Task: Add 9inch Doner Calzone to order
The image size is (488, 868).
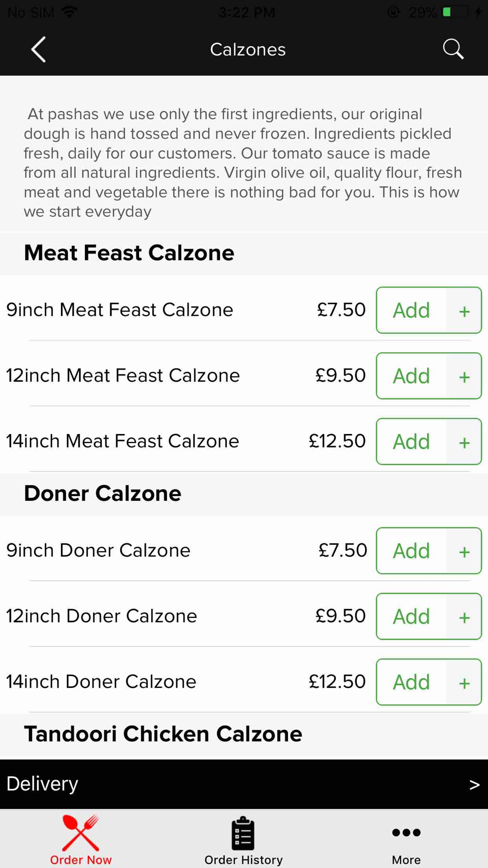Action: (x=411, y=551)
